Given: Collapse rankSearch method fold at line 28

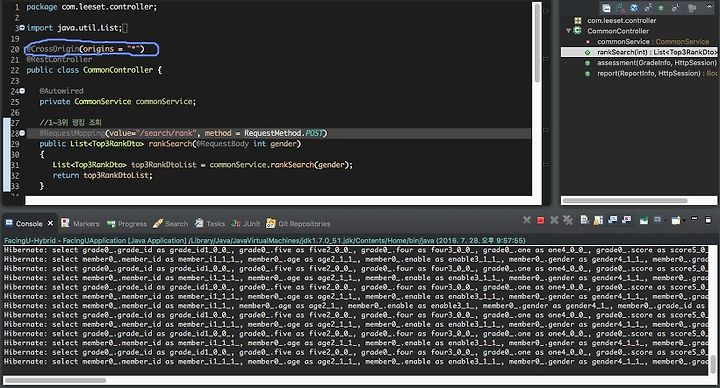Looking at the screenshot, I should 22,133.
